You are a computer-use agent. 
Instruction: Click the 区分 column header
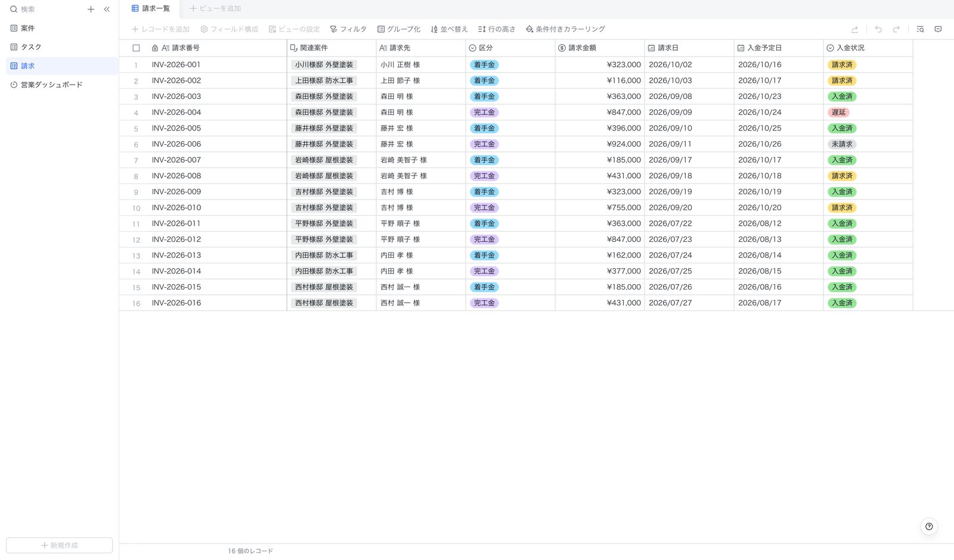pos(510,48)
